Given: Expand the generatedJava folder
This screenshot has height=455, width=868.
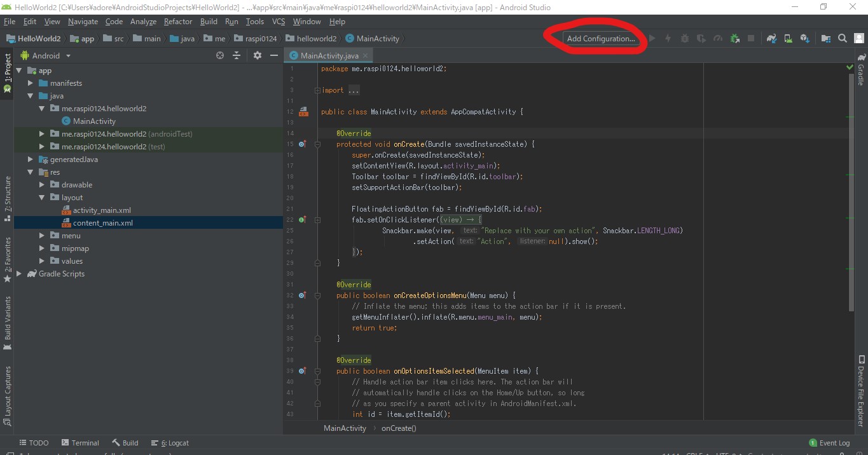Looking at the screenshot, I should coord(31,160).
